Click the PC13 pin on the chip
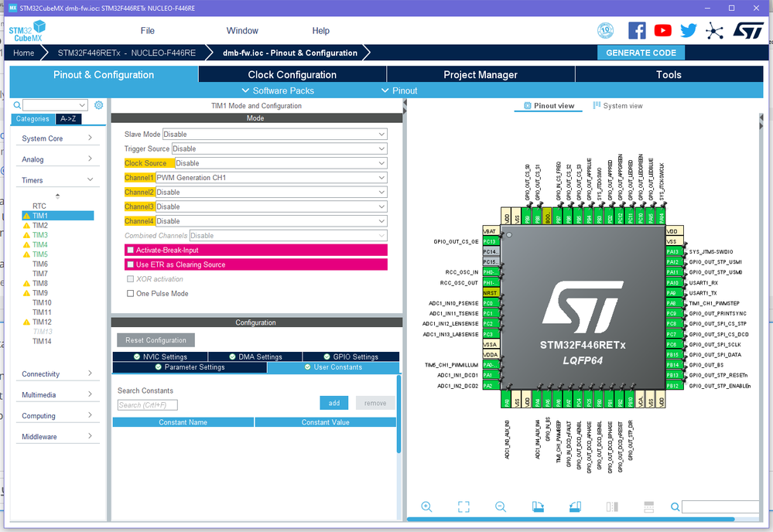 click(491, 241)
